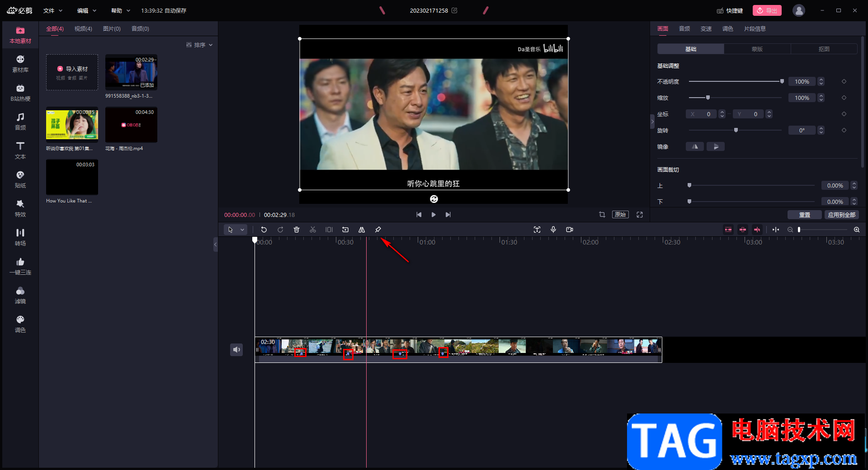Zoom in the timeline

tap(857, 230)
